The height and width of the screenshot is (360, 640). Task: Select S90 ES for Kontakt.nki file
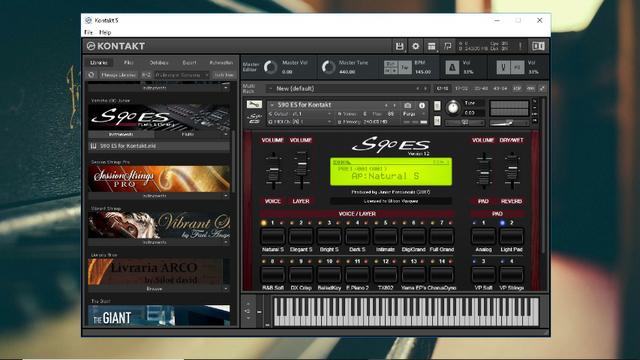pos(159,146)
